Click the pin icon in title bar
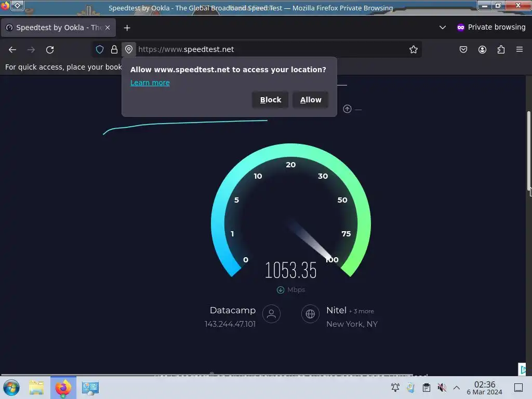The height and width of the screenshot is (399, 532). (x=18, y=5)
